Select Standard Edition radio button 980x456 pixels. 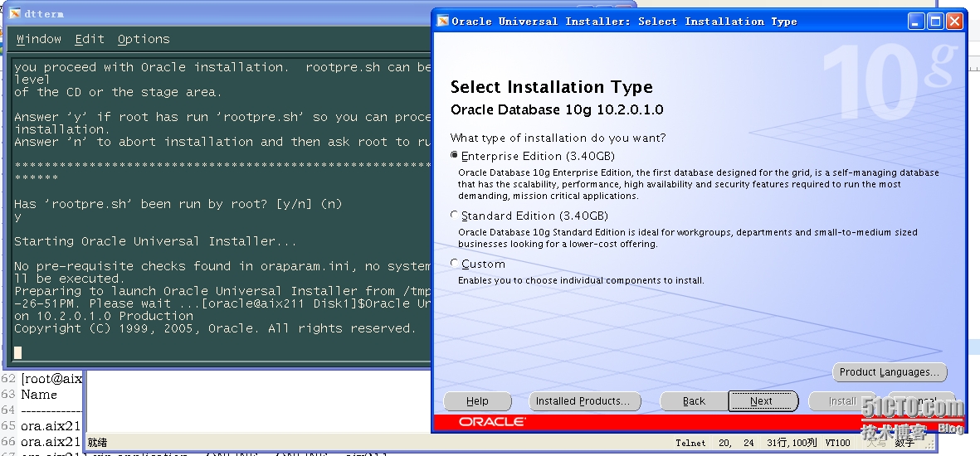(x=455, y=215)
